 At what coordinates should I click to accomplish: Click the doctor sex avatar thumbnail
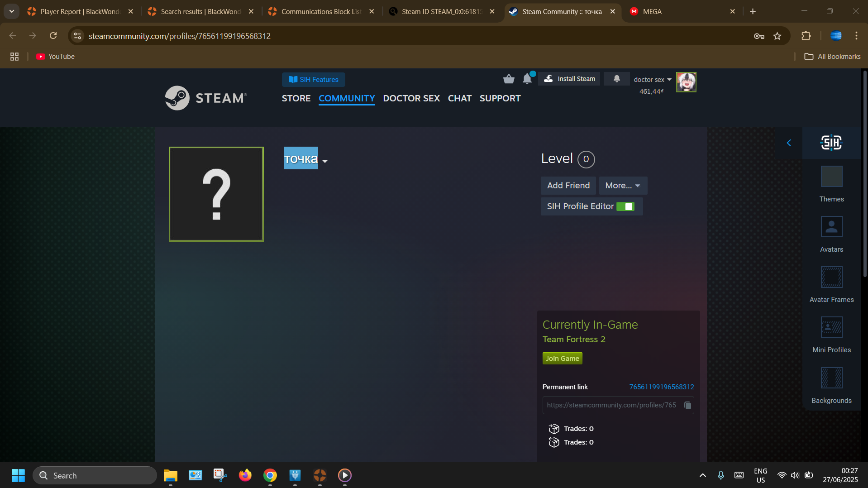(x=686, y=82)
